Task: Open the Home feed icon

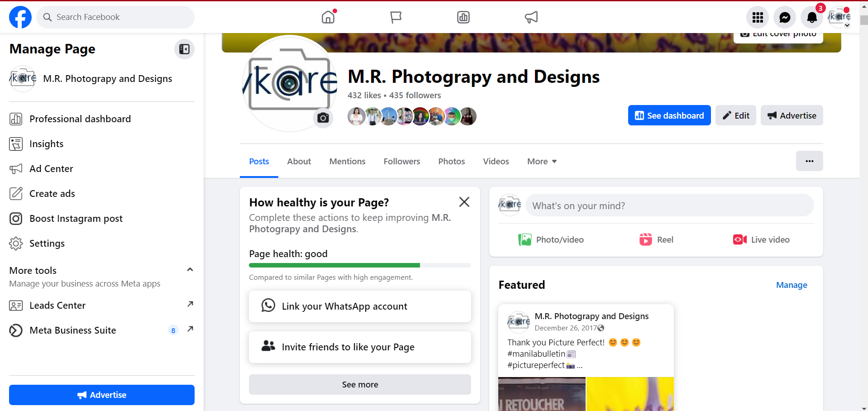Action: coord(328,17)
